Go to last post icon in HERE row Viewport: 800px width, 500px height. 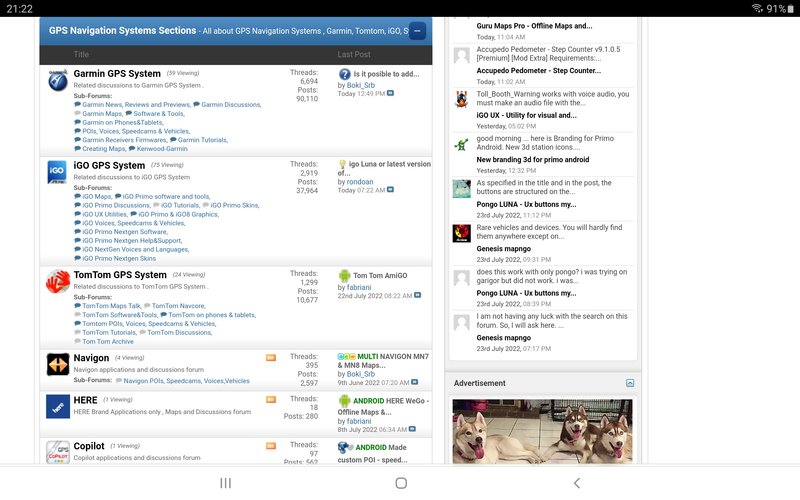(412, 429)
